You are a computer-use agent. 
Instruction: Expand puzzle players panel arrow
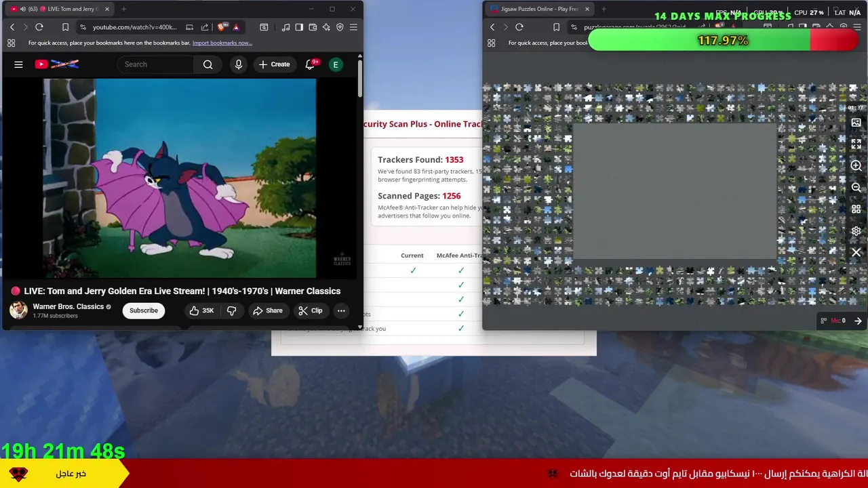tap(858, 321)
